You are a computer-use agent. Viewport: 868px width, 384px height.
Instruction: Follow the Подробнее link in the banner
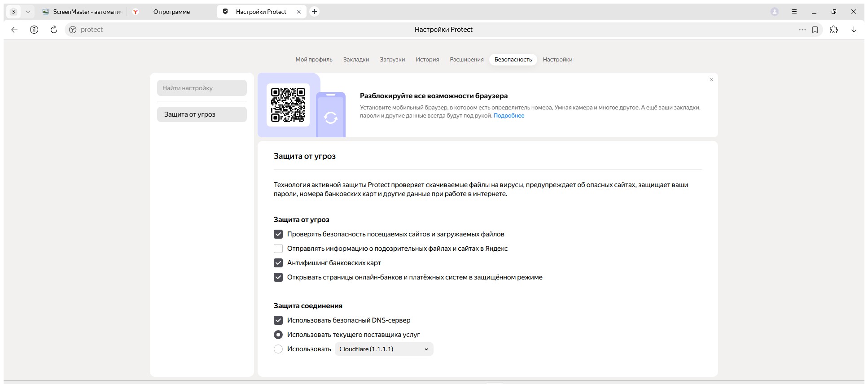[x=509, y=116]
